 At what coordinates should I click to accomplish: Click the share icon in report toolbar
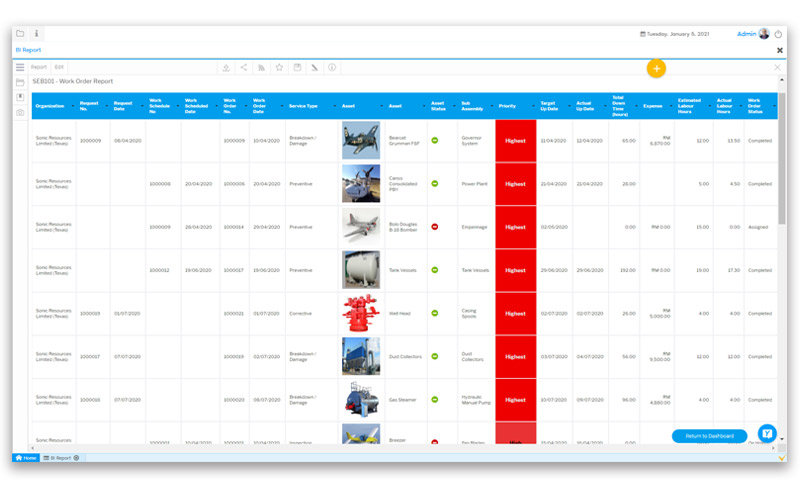point(244,67)
